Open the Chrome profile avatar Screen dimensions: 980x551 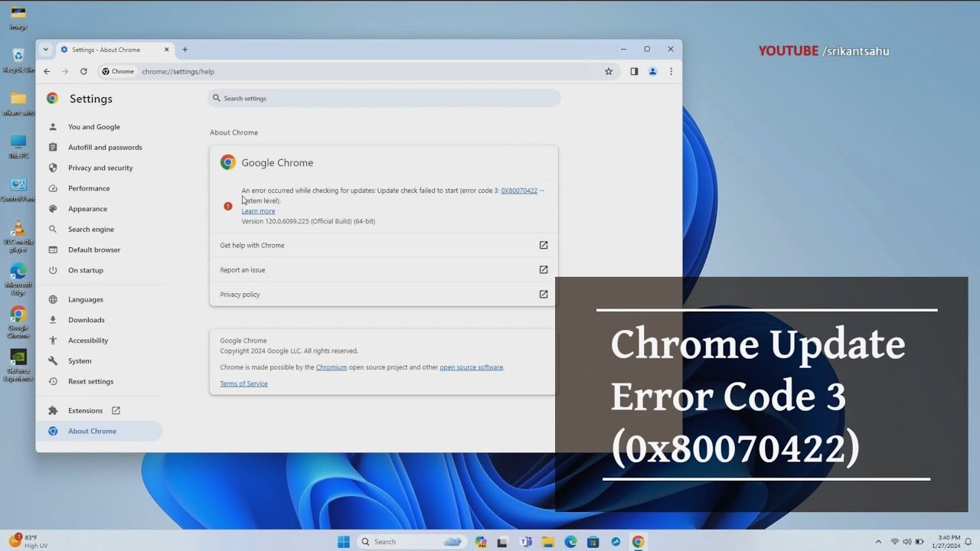pos(653,71)
